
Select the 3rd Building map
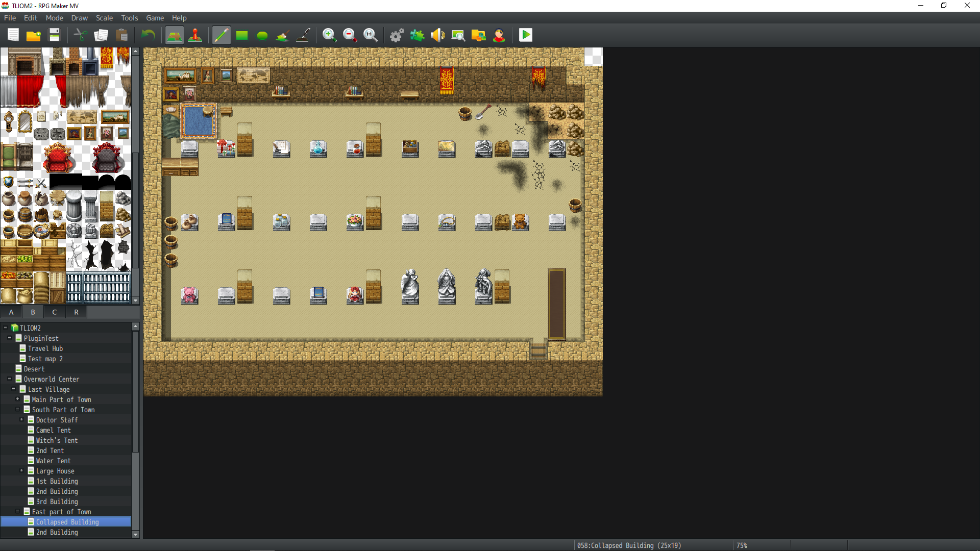pos(57,502)
